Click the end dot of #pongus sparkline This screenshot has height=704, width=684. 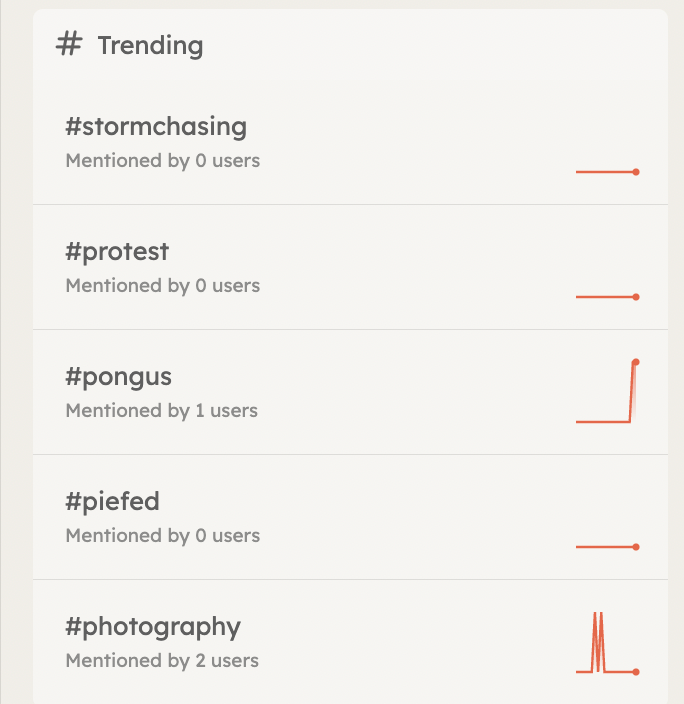click(x=635, y=362)
